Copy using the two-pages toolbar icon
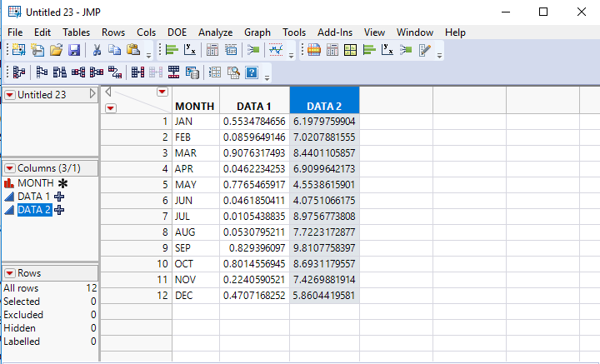Viewport: 600px width, 364px height. [x=114, y=50]
